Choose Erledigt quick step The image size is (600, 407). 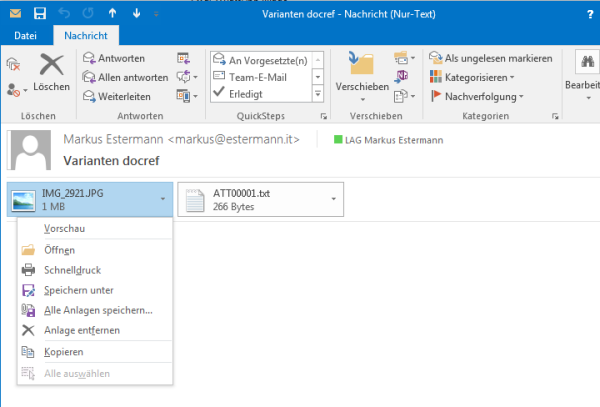[261, 94]
